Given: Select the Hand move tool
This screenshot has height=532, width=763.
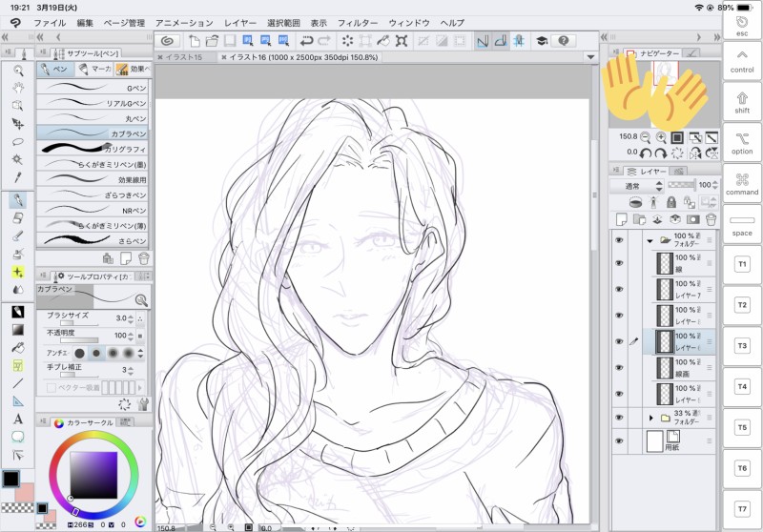Looking at the screenshot, I should (x=18, y=88).
